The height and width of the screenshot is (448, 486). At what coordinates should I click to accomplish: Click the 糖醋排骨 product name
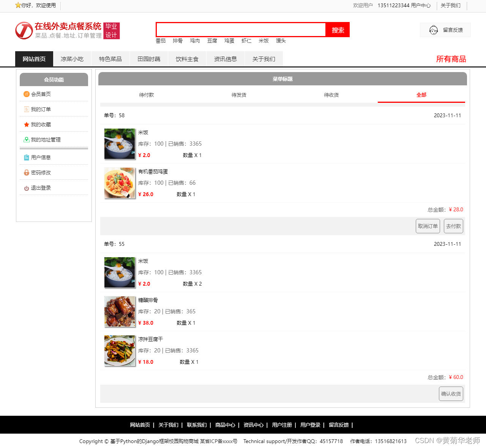(148, 300)
